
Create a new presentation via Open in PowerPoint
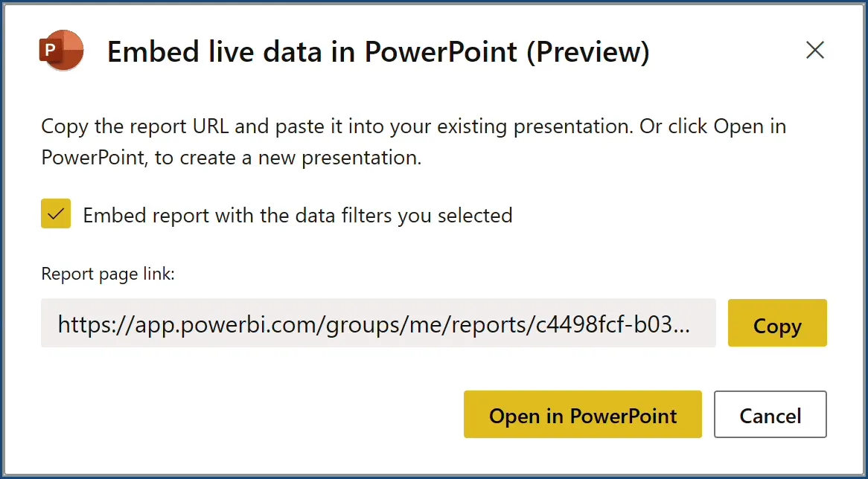[x=582, y=414]
